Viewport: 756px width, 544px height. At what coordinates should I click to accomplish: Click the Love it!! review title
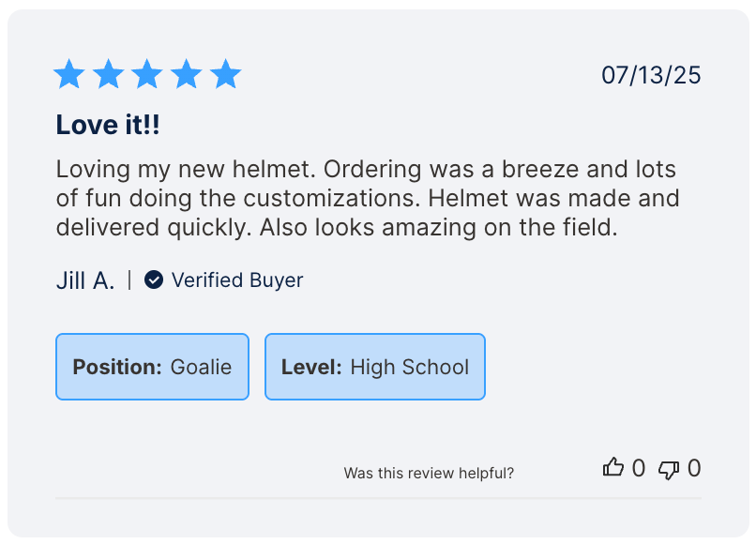point(108,125)
